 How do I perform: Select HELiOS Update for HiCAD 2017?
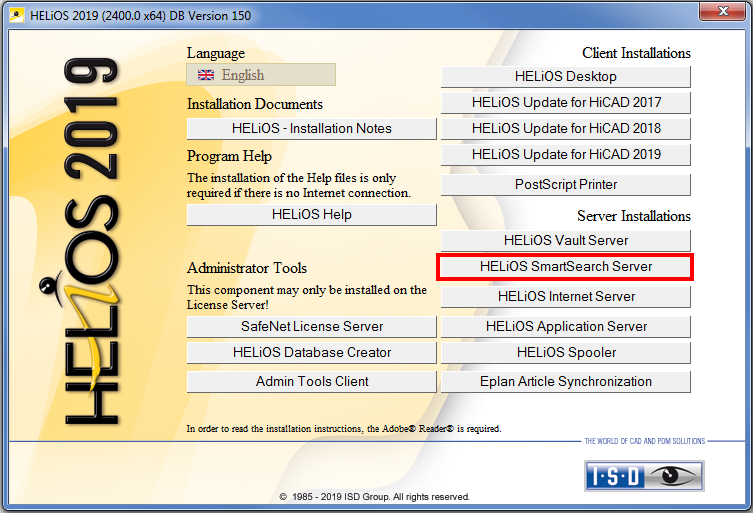566,102
